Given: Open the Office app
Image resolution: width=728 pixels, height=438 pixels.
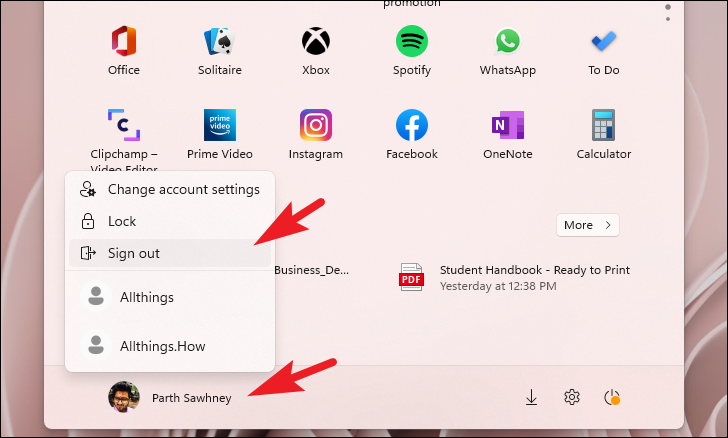Looking at the screenshot, I should (x=124, y=50).
